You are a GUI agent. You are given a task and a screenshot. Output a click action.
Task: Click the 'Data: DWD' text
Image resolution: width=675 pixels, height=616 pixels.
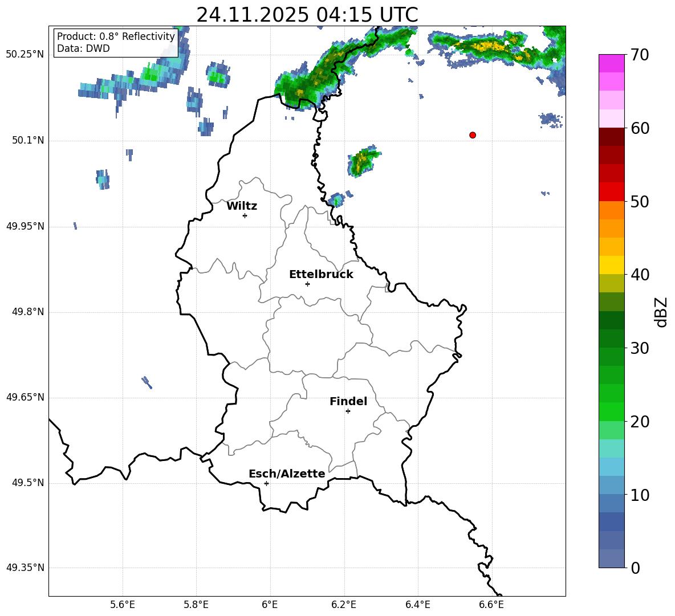coord(83,48)
